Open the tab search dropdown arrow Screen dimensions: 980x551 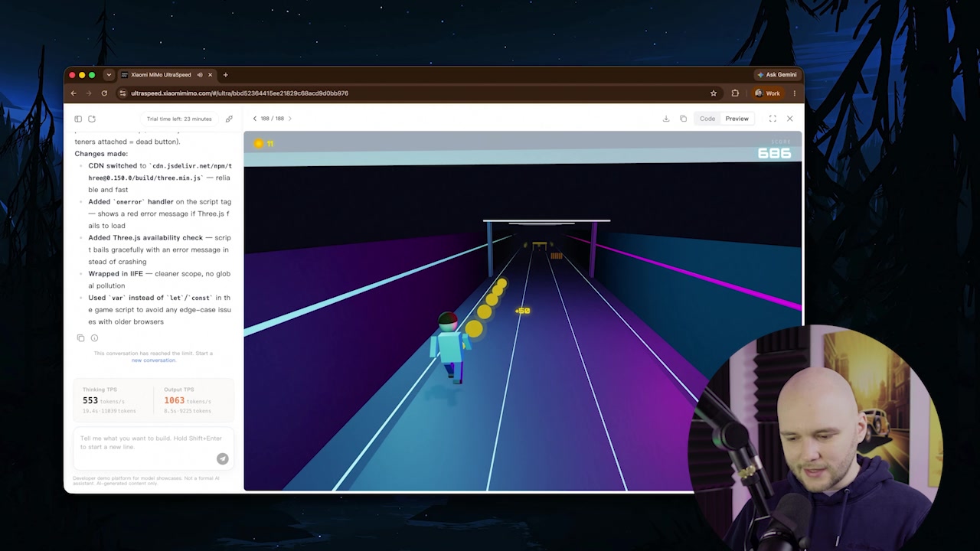[109, 74]
